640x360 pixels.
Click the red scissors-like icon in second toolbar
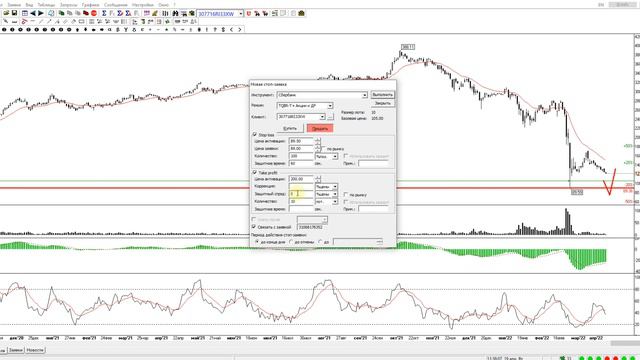coord(24,21)
